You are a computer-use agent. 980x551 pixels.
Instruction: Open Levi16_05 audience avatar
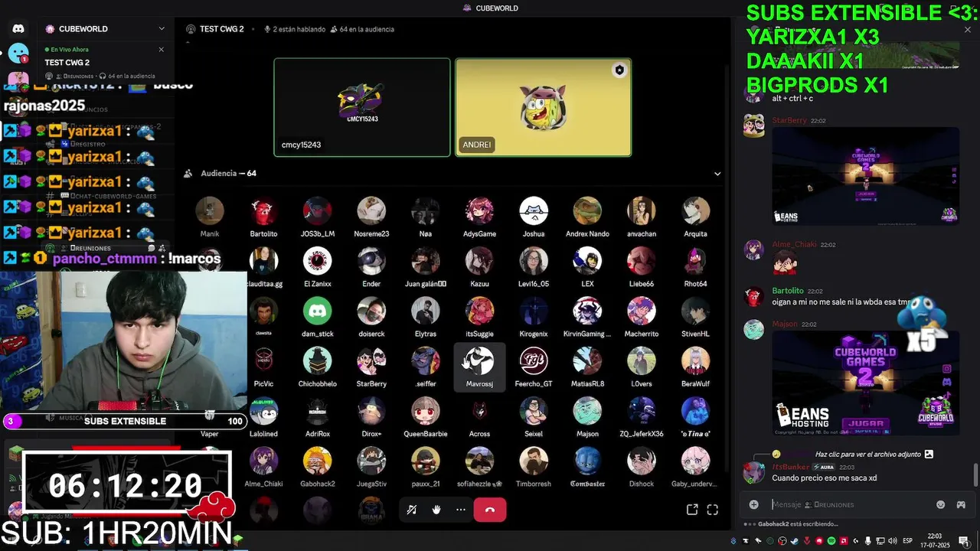534,261
